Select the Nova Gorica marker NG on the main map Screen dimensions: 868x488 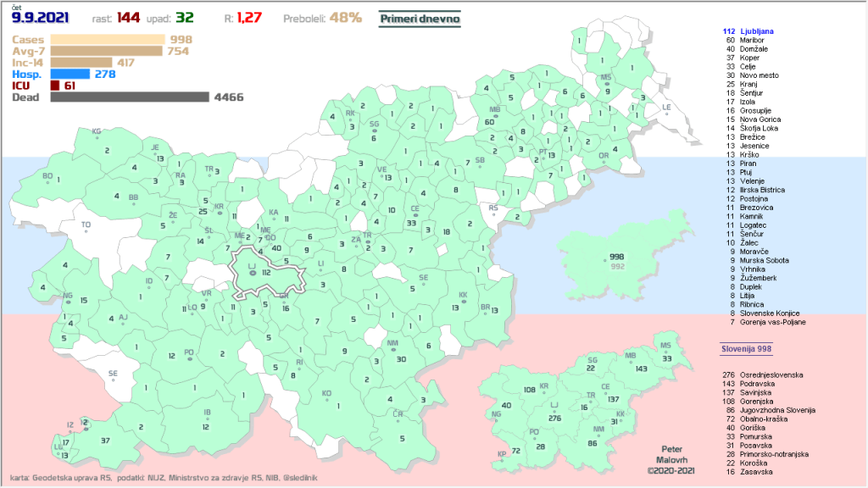[68, 296]
